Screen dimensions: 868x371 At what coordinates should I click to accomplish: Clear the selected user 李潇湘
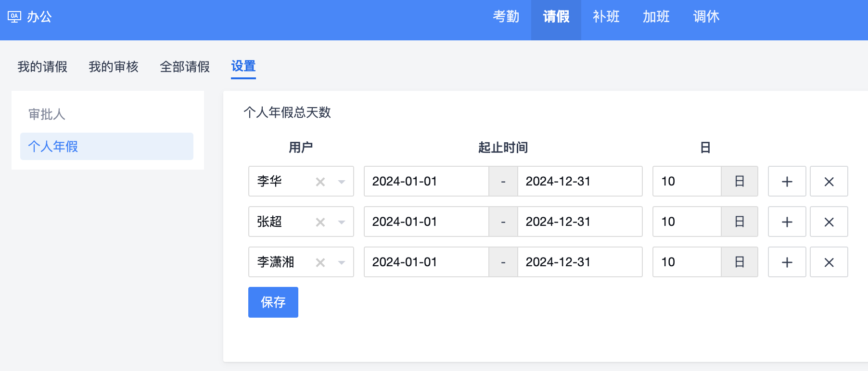coord(320,262)
